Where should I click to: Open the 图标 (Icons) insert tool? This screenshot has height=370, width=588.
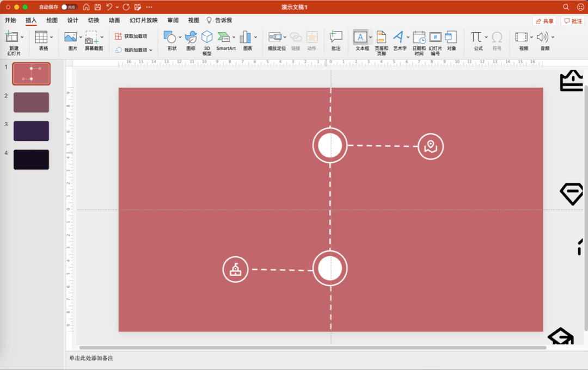(191, 38)
